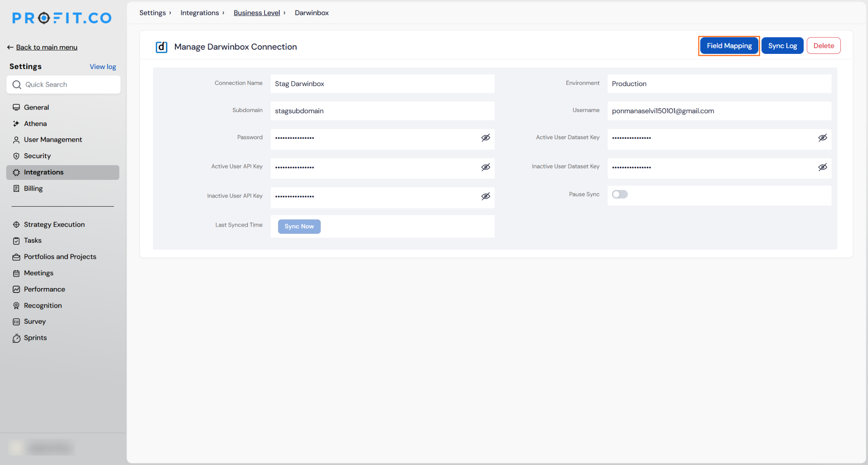This screenshot has width=868, height=465.
Task: Open the Environment Production dropdown
Action: [719, 84]
